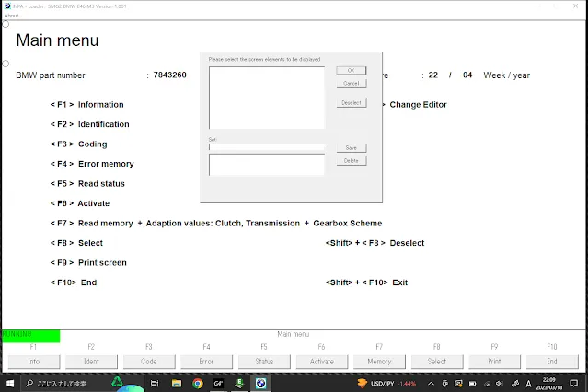This screenshot has width=588, height=392.
Task: Open the About... menu
Action: click(x=13, y=16)
